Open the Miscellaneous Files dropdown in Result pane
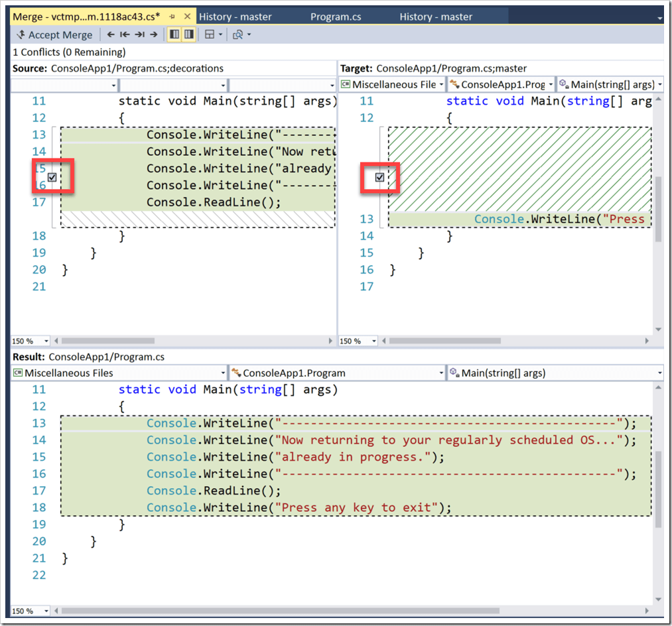Screen dimensions: 672x626 point(119,373)
